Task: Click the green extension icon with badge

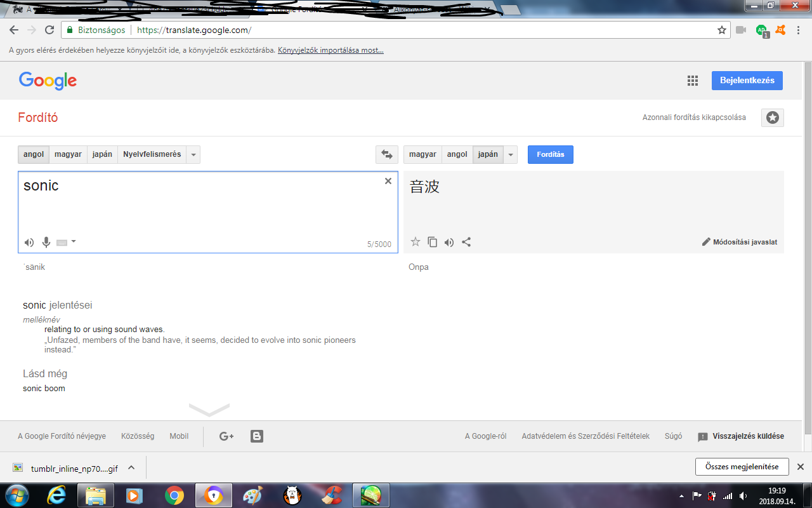Action: pos(762,30)
